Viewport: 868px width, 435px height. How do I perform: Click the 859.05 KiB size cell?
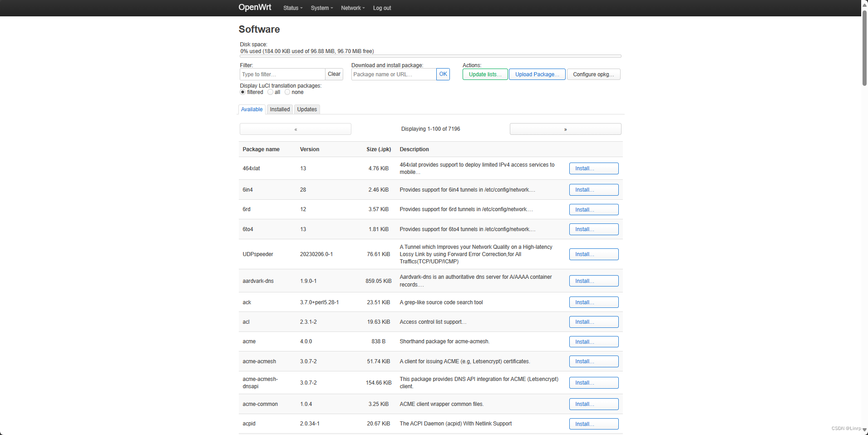[379, 281]
